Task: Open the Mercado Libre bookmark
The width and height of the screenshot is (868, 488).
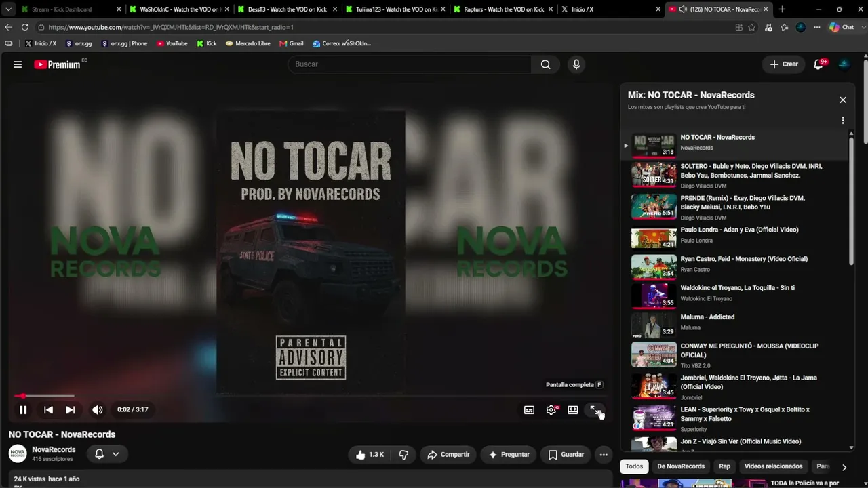Action: 248,43
